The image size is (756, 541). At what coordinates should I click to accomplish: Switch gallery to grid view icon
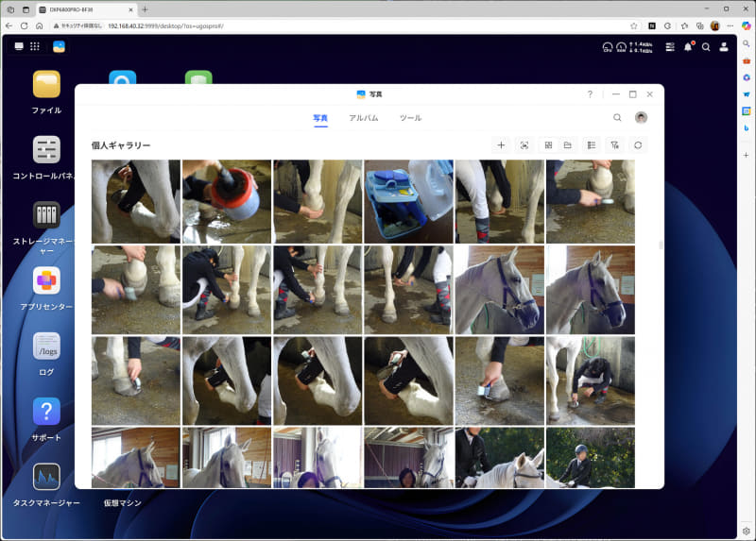(x=548, y=145)
